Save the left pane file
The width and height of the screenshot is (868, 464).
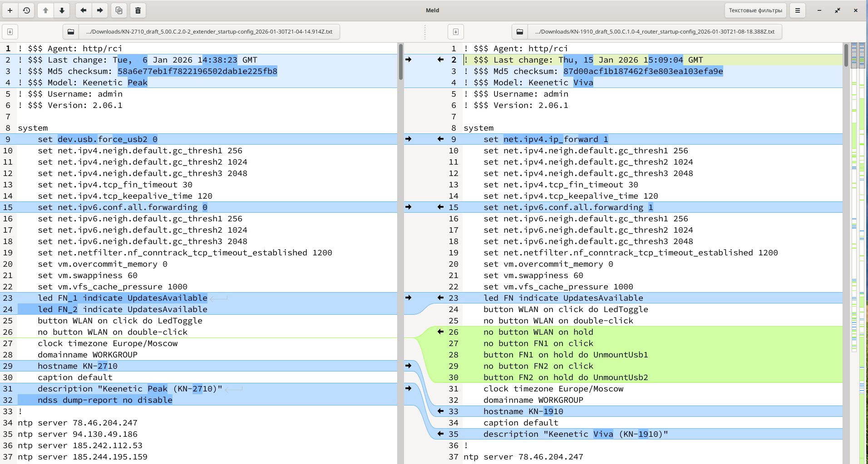[10, 32]
